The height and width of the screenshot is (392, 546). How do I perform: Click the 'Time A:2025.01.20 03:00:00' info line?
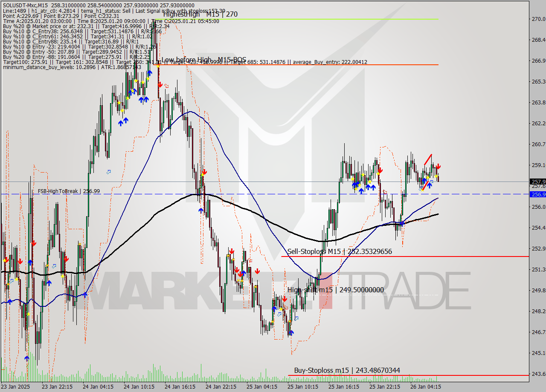pos(111,21)
